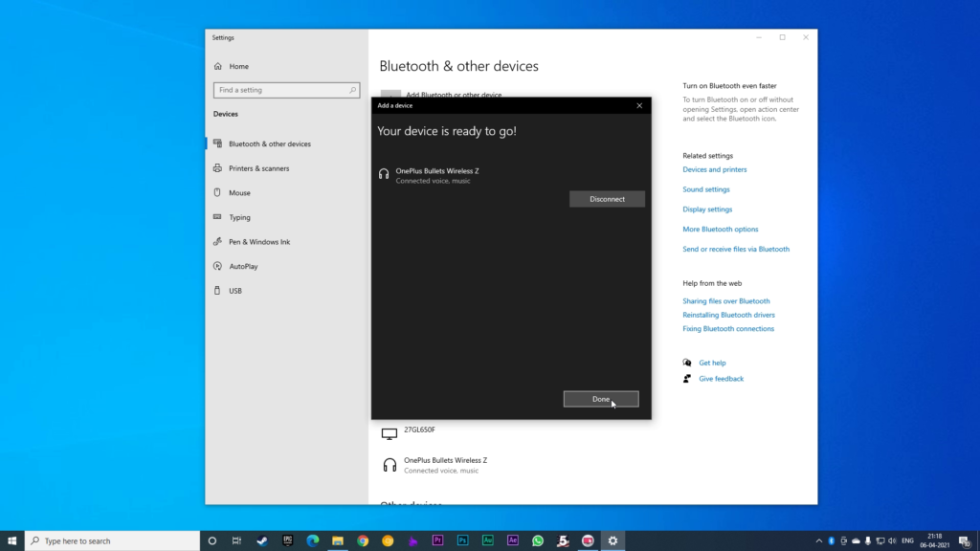Open the red screen recorder taskbar icon
Screen dimensions: 980x551
pos(588,540)
